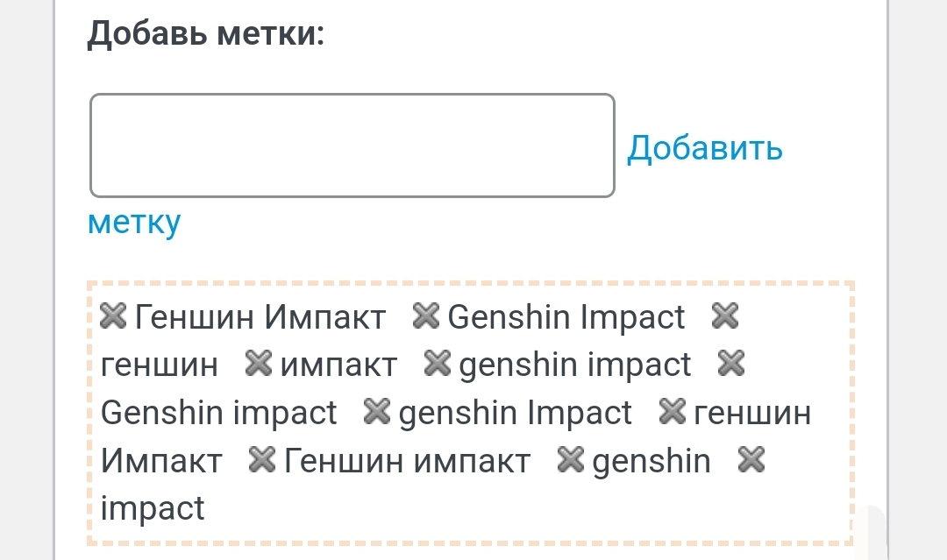Delete the standalone Latin "genshin" tag

click(x=571, y=459)
